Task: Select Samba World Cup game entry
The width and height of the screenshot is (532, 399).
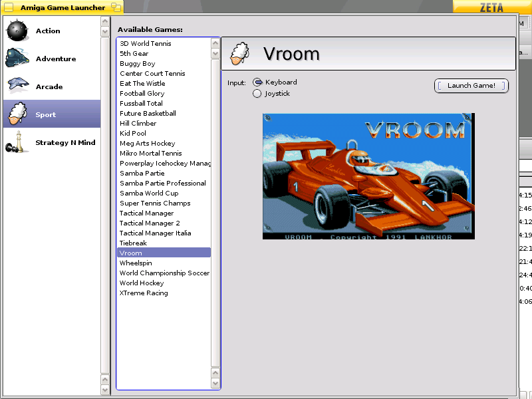Action: click(x=149, y=193)
